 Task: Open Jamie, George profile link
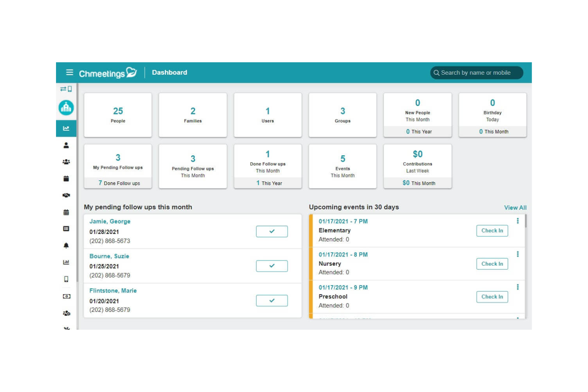coord(110,221)
